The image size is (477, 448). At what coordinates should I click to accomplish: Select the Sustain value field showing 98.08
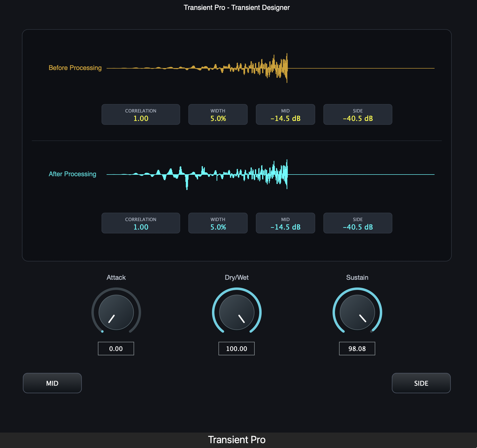coord(357,349)
